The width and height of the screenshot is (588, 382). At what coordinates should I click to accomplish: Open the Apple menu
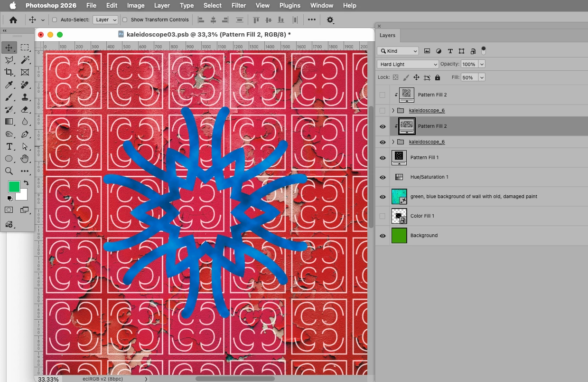click(x=13, y=6)
